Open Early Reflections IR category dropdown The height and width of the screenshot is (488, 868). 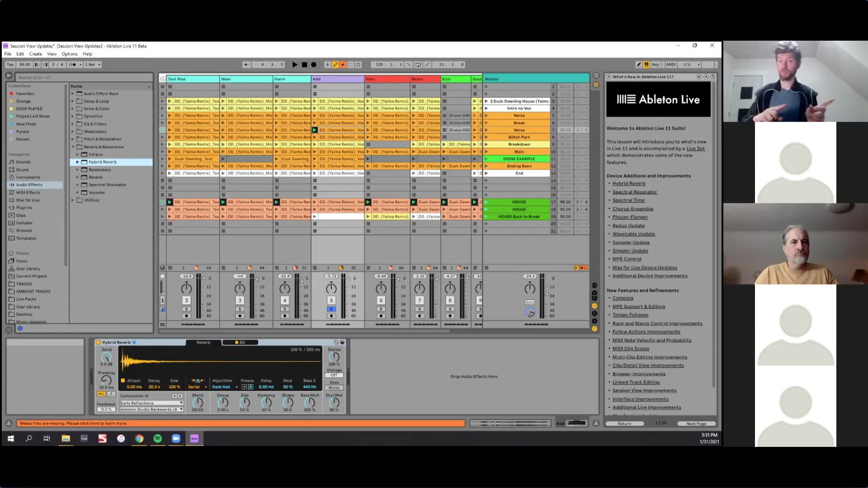pyautogui.click(x=151, y=403)
